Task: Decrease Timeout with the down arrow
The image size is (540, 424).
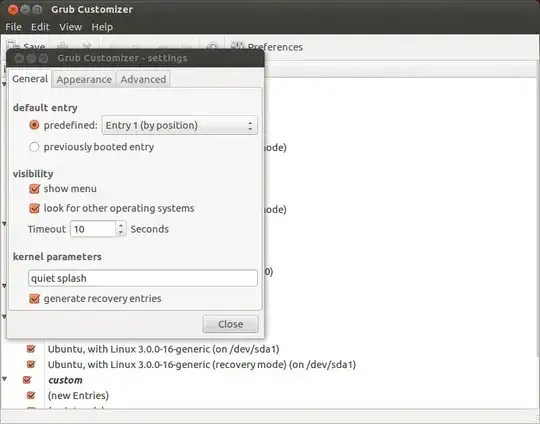Action: [121, 233]
